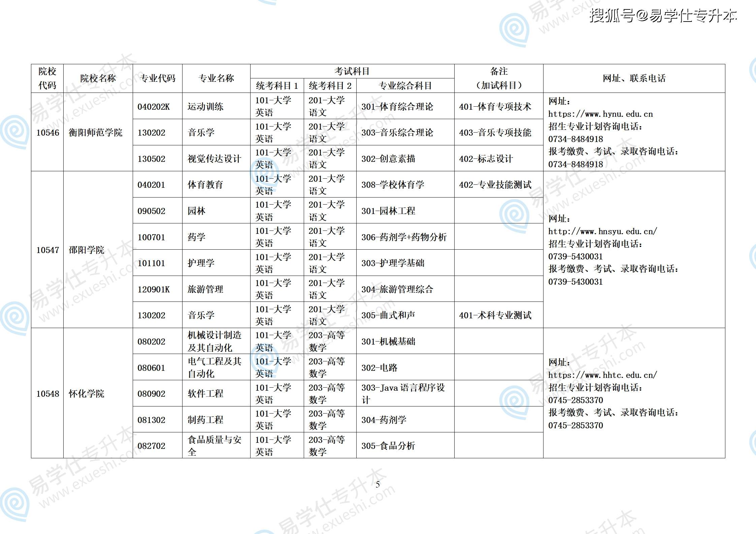Click major name 软件工程
This screenshot has width=756, height=534.
(x=205, y=394)
